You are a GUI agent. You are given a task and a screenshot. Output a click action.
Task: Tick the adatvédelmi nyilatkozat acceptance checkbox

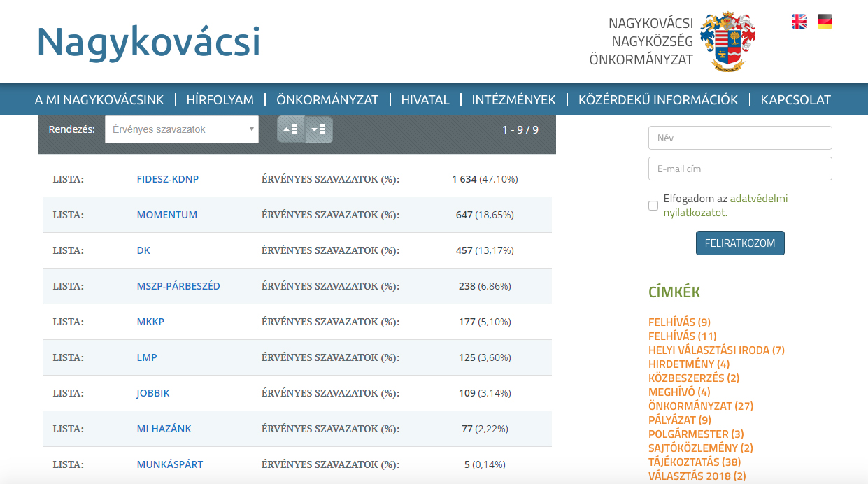coord(653,206)
